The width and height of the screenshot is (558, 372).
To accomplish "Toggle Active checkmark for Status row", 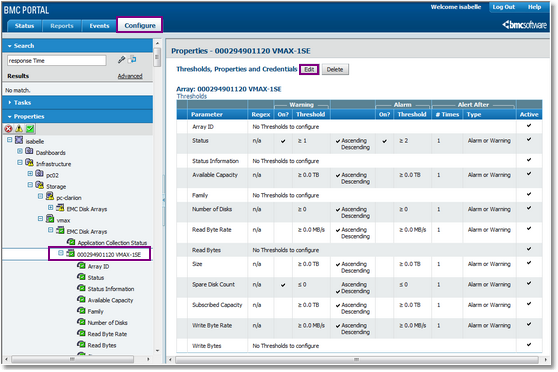I will click(529, 140).
